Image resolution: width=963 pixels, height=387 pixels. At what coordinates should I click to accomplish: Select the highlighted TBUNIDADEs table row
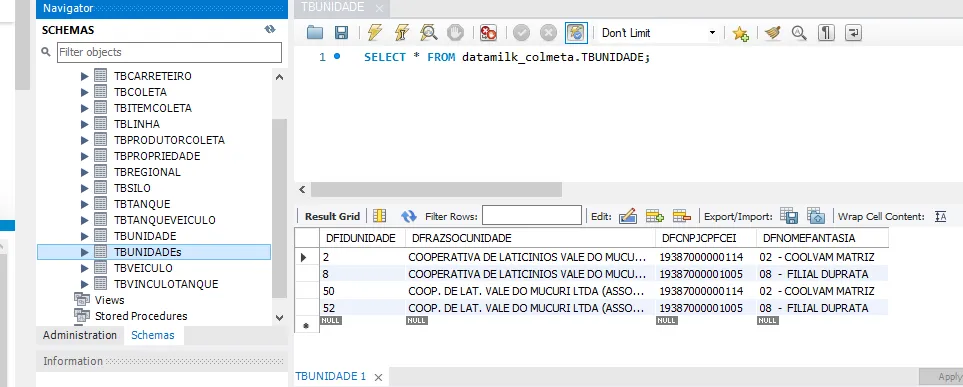click(154, 252)
